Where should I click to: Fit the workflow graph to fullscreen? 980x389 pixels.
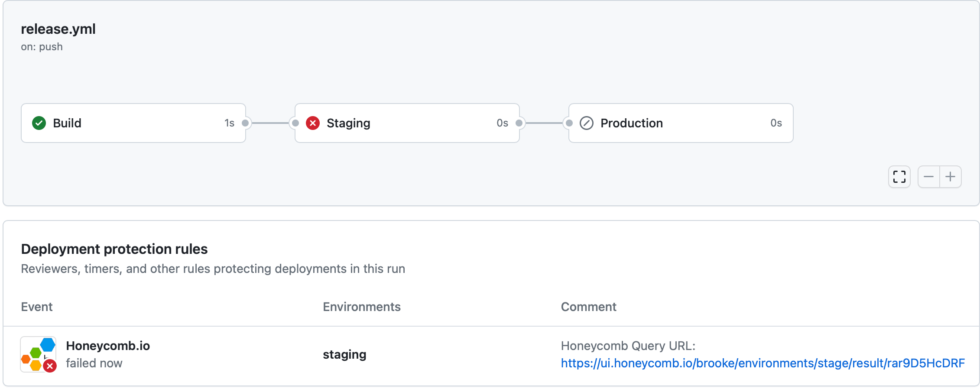click(x=899, y=177)
